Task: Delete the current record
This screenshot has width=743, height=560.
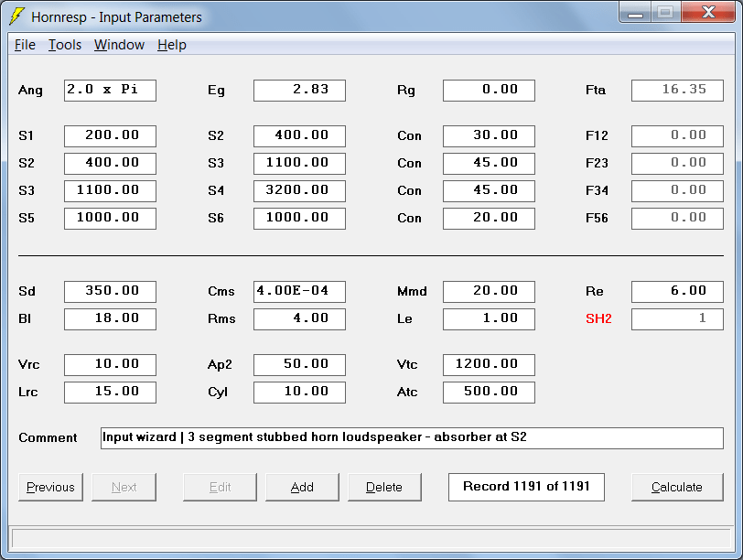Action: click(x=384, y=487)
